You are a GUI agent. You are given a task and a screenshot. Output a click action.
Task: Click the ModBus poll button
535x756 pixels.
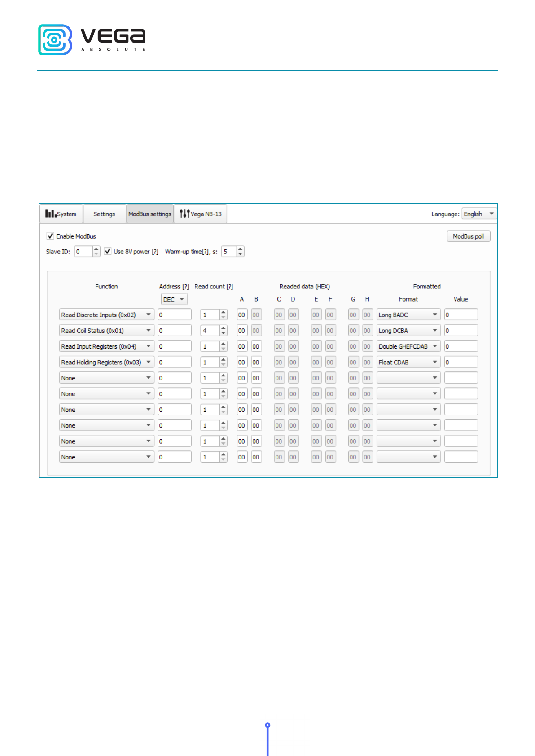tap(468, 236)
